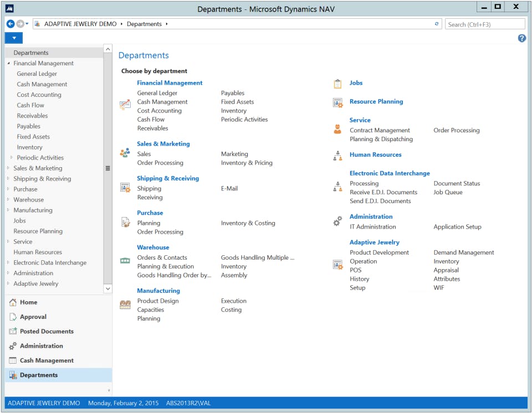The width and height of the screenshot is (532, 413).
Task: Click the back navigation arrow
Action: tap(11, 24)
